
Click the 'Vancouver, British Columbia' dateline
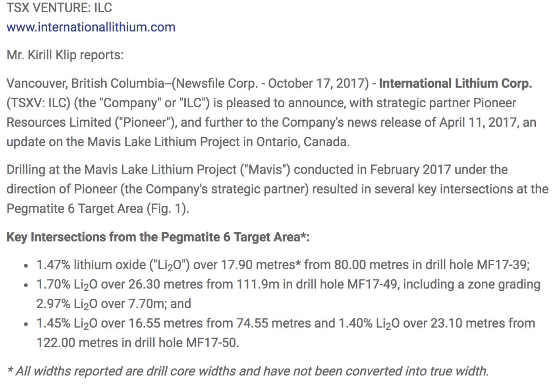85,83
